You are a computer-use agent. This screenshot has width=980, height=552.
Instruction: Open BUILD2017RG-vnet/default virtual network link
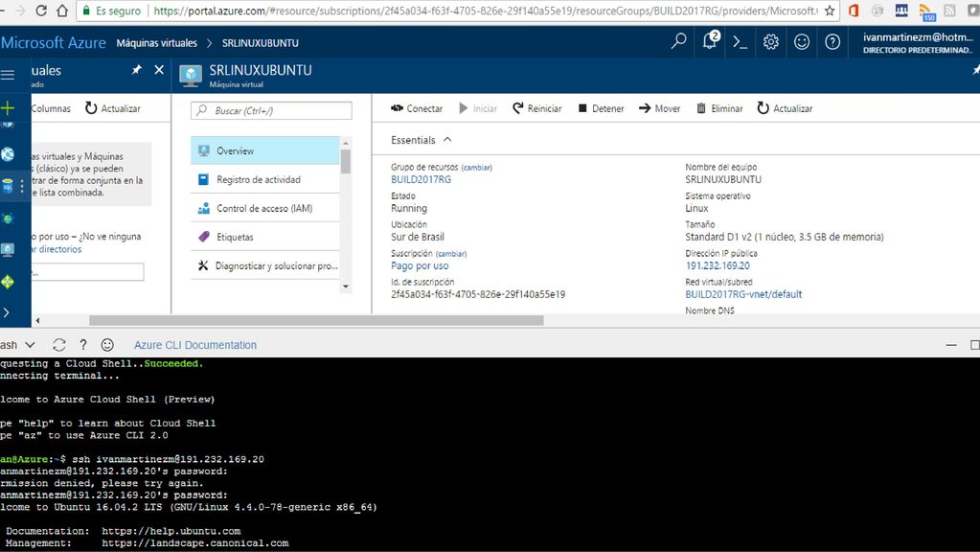[743, 294]
